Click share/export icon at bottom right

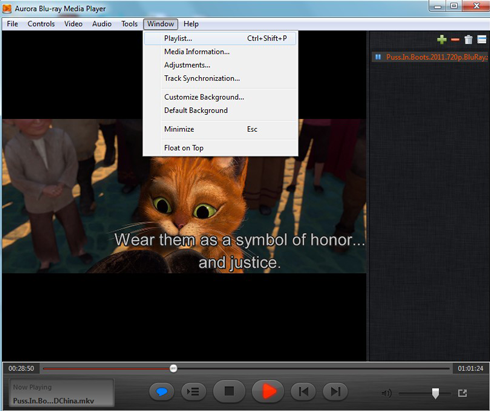point(462,393)
